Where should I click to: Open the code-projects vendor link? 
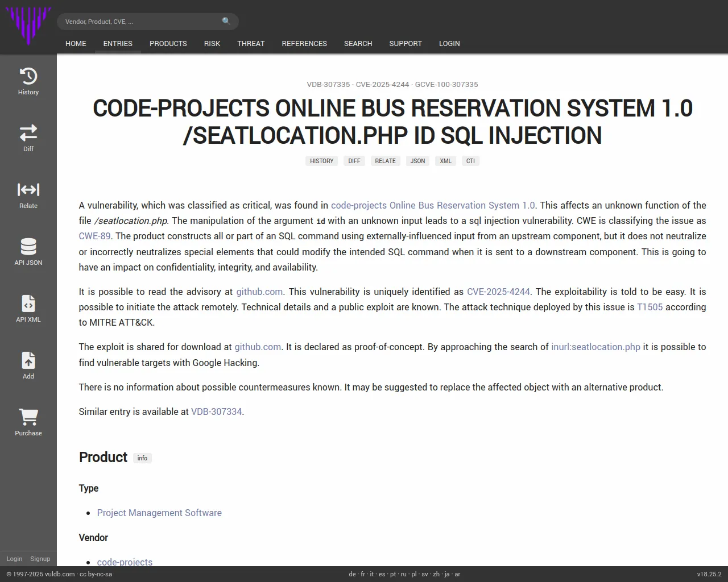tap(125, 562)
